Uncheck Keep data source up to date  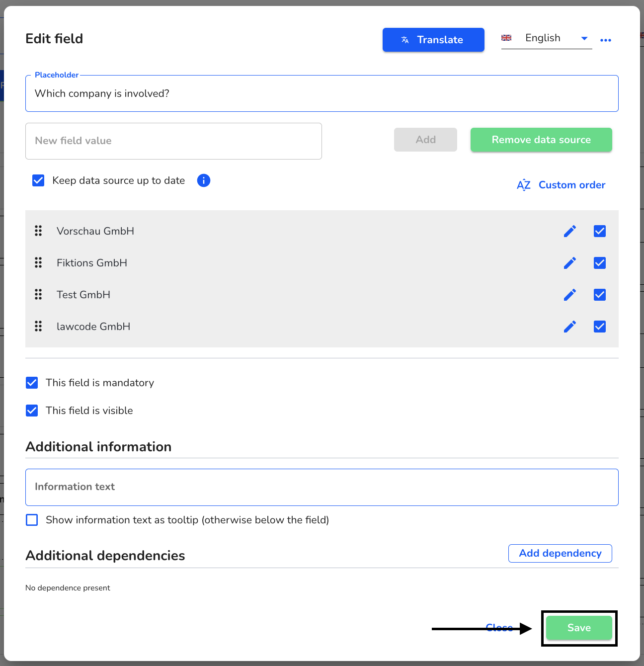click(x=38, y=180)
